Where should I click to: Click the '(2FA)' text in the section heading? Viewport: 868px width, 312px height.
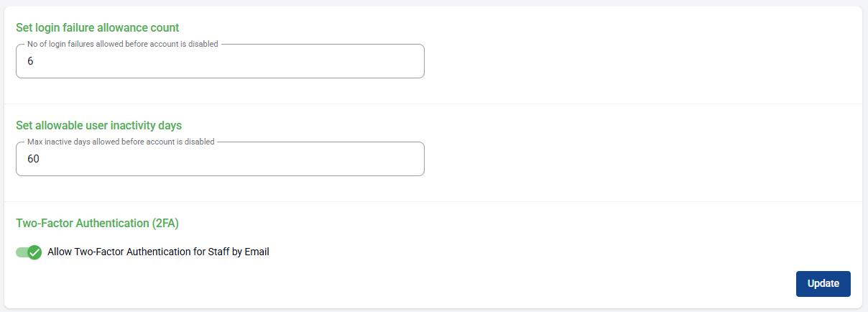[x=165, y=223]
